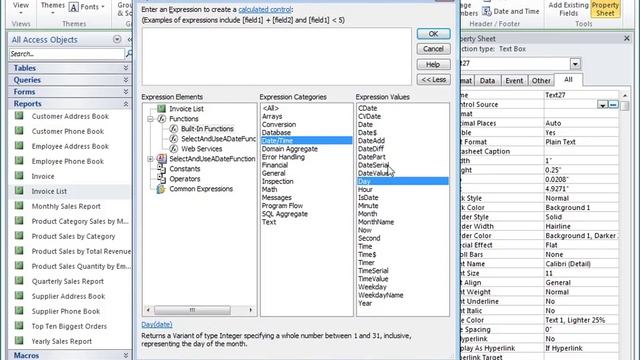
Task: Click the Web Services function icon
Action: click(173, 149)
